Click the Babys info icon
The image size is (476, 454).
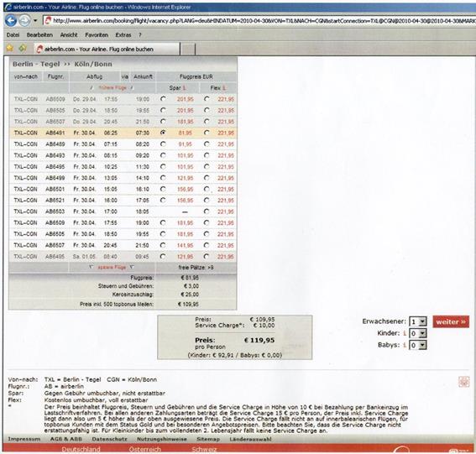point(405,345)
